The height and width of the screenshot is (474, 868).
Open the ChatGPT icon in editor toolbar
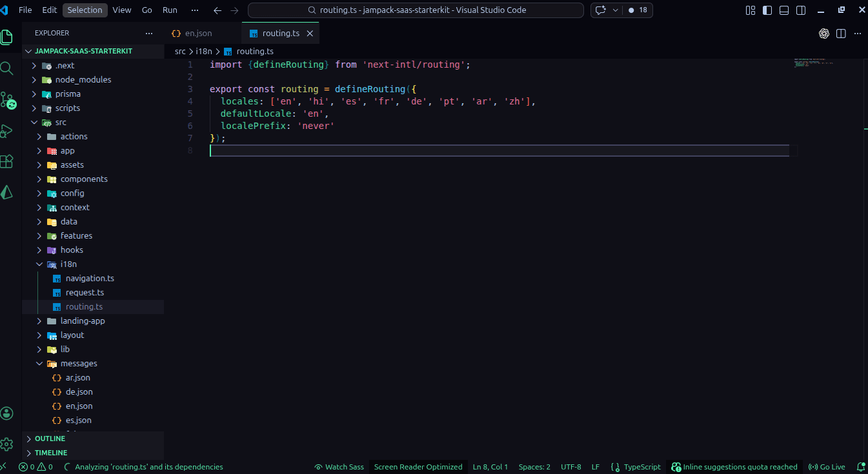coord(824,34)
